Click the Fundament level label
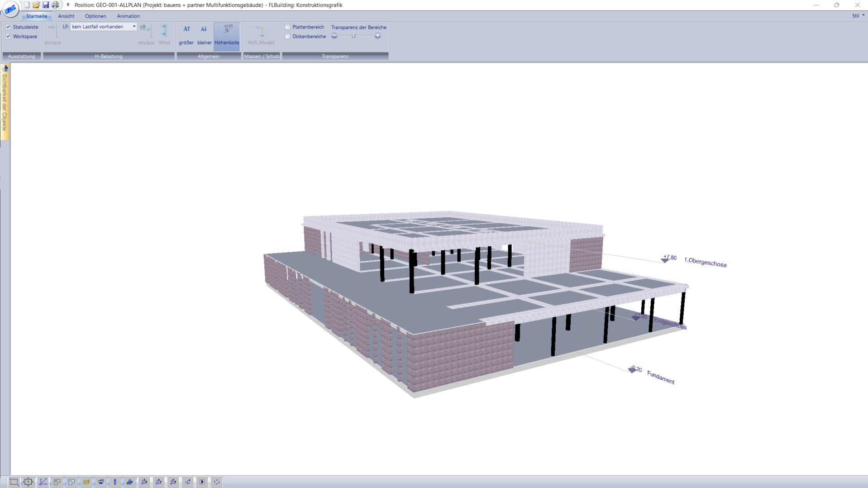 tap(661, 378)
